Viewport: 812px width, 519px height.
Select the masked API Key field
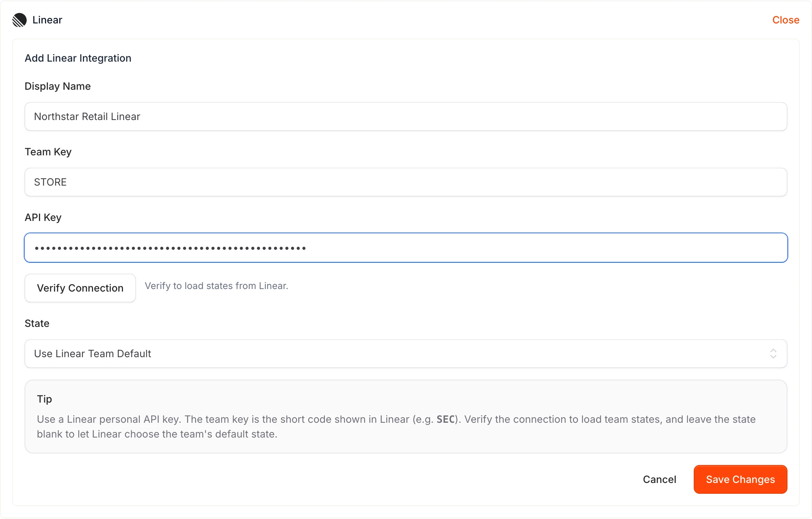point(406,248)
